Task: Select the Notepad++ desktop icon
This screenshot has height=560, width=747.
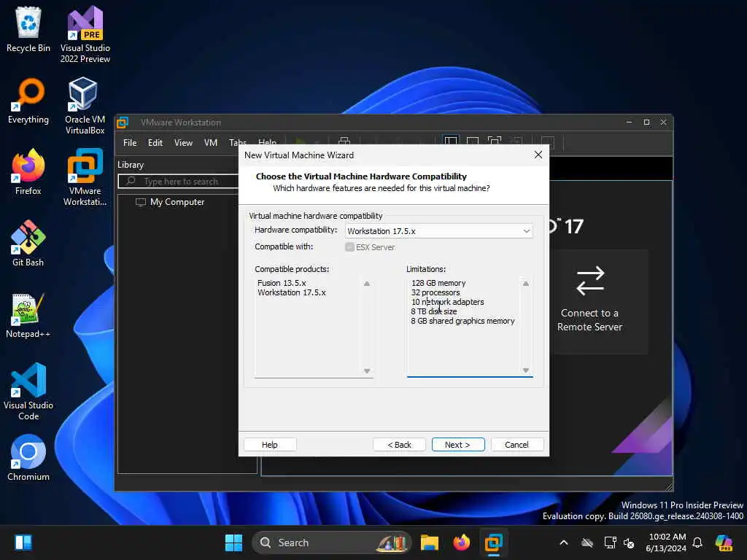Action: pyautogui.click(x=28, y=315)
